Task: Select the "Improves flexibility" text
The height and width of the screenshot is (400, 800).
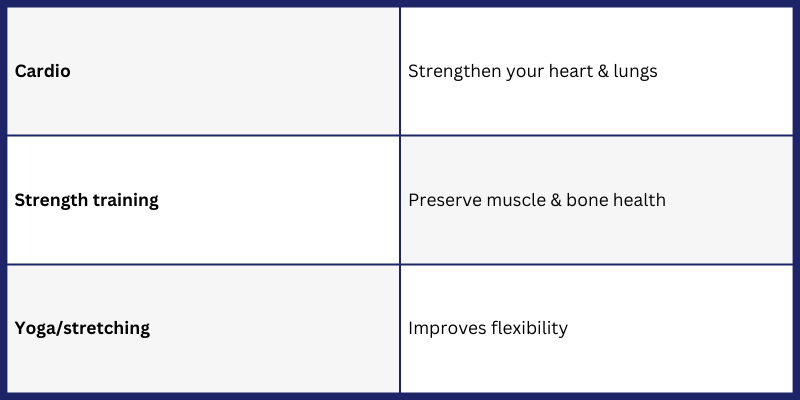Action: pyautogui.click(x=488, y=328)
